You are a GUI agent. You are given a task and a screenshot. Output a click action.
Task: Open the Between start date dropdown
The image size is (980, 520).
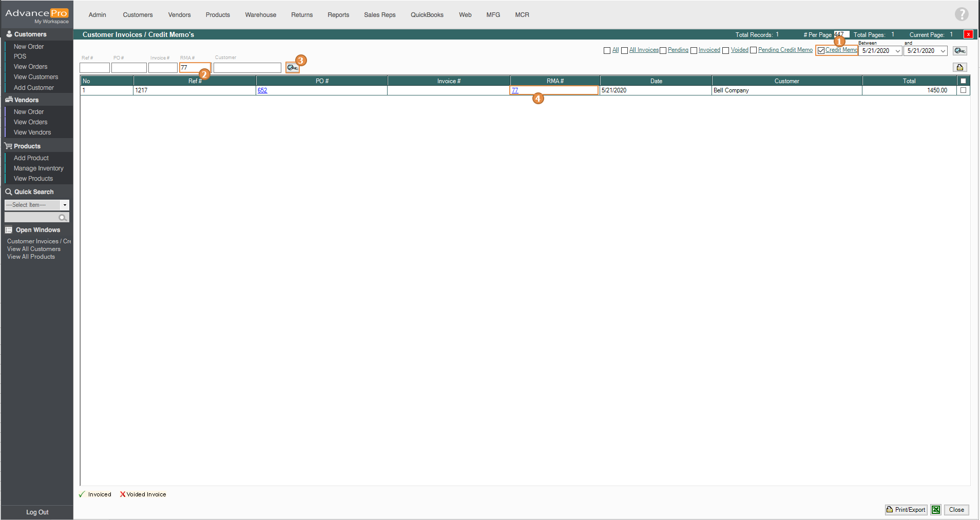[897, 51]
